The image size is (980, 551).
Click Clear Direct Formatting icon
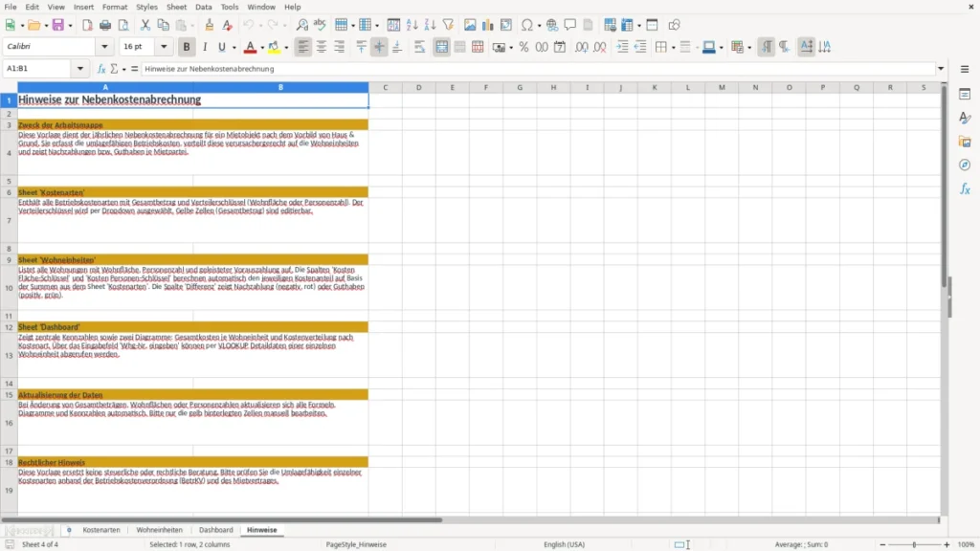228,25
